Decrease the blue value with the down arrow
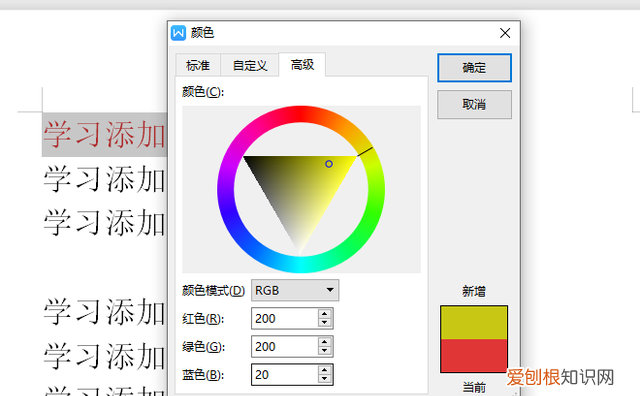This screenshot has width=640, height=396. [325, 379]
